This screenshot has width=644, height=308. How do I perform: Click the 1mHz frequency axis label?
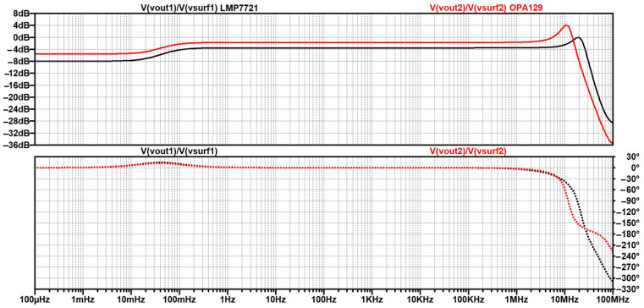84,299
